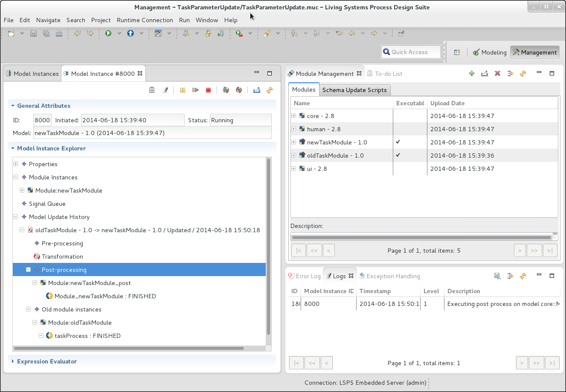Click the green-red diagram icon in the Model Instance toolbar
This screenshot has height=392, width=566.
click(226, 90)
